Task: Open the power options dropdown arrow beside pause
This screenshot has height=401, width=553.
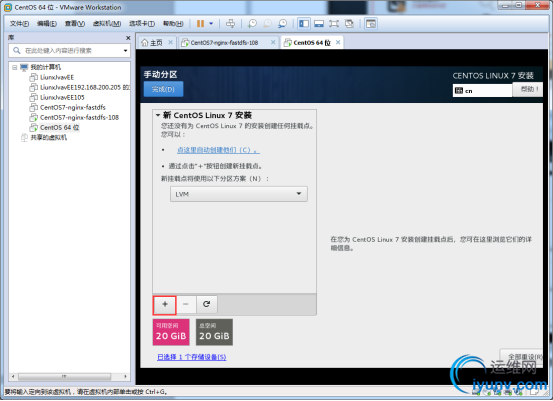Action: click(x=211, y=24)
